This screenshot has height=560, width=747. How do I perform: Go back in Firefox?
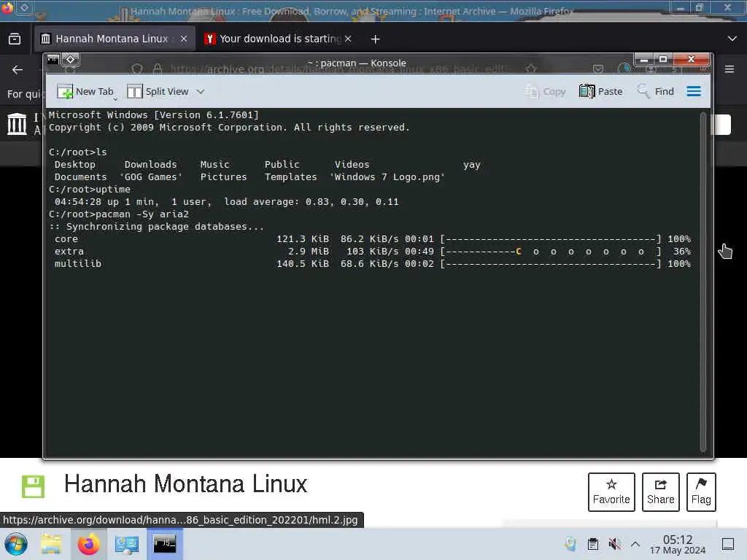tap(18, 69)
